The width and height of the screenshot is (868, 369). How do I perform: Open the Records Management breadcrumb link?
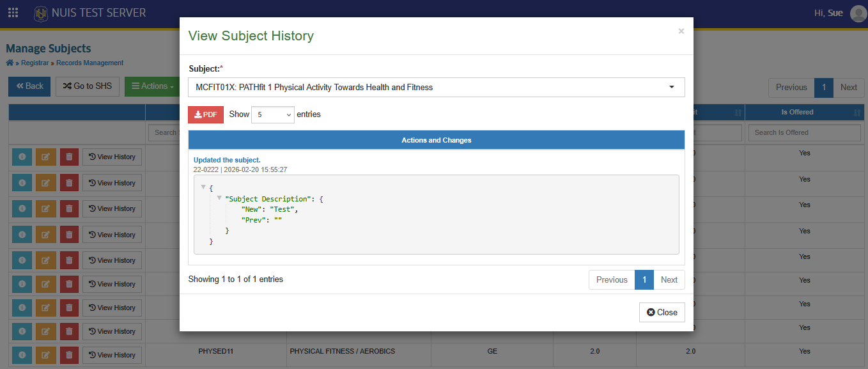[x=89, y=63]
